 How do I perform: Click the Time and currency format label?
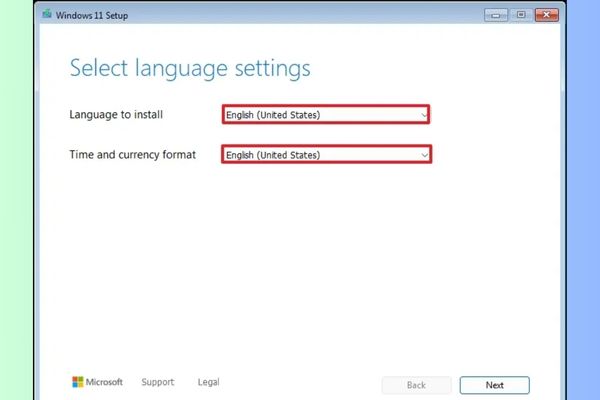coord(133,155)
